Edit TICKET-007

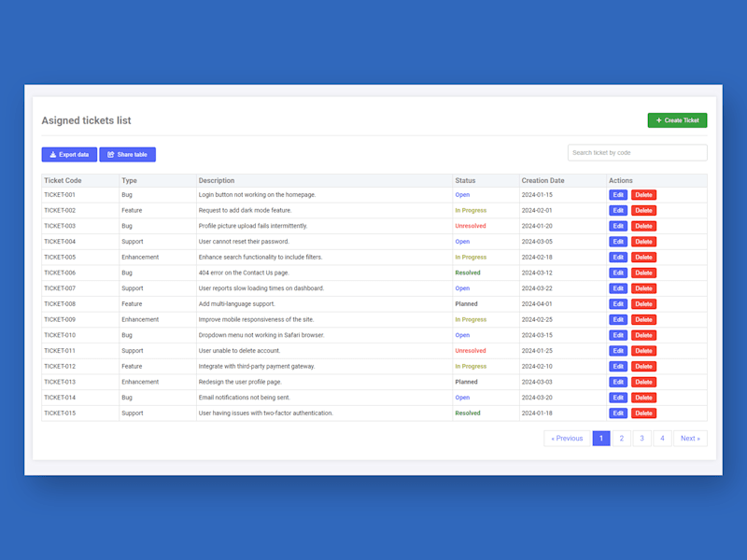point(618,288)
